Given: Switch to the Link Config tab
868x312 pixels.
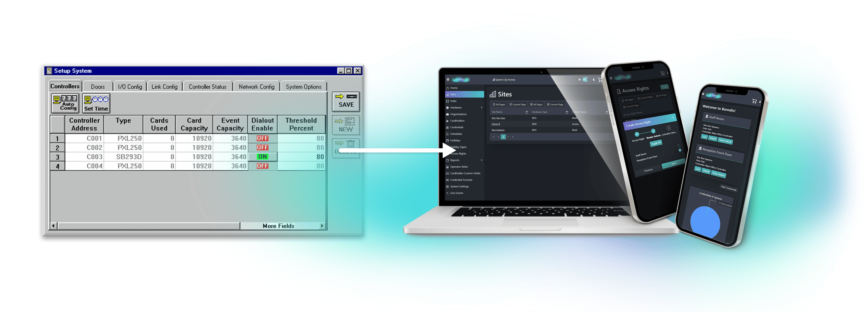Looking at the screenshot, I should point(165,87).
